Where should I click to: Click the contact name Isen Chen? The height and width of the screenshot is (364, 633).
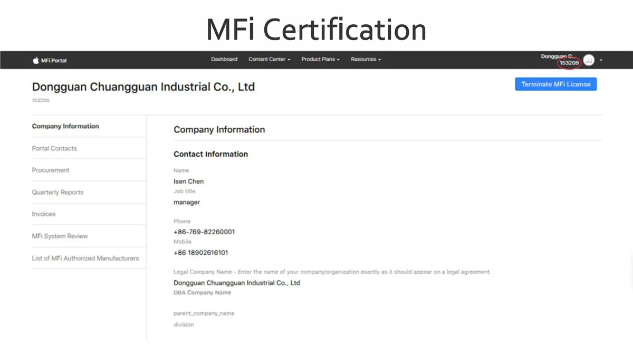click(x=188, y=181)
